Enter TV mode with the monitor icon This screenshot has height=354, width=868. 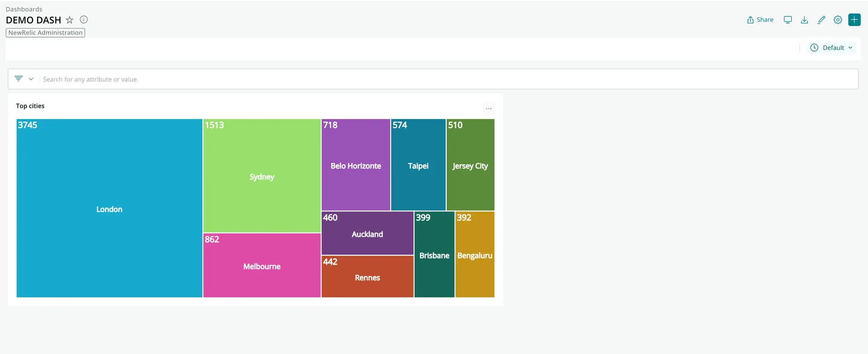pos(788,20)
